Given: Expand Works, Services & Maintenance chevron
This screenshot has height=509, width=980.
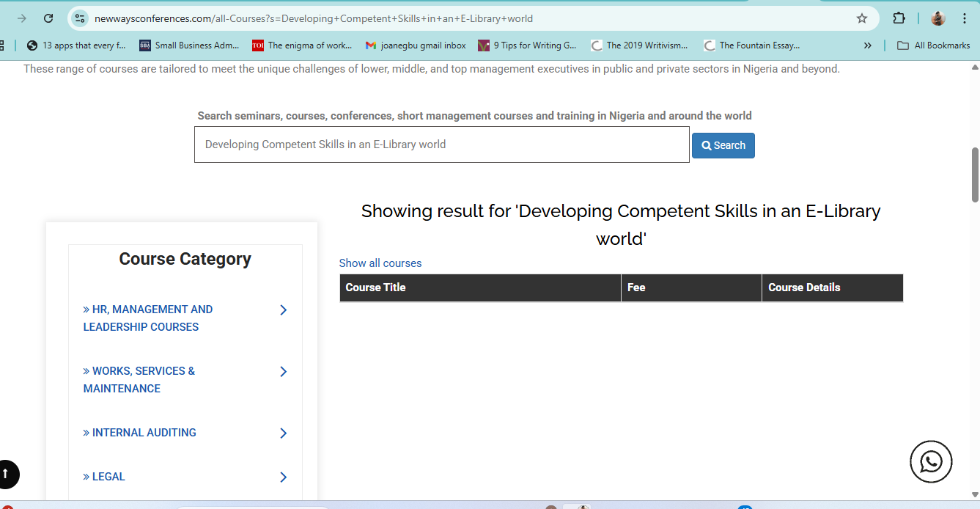Looking at the screenshot, I should click(x=283, y=372).
